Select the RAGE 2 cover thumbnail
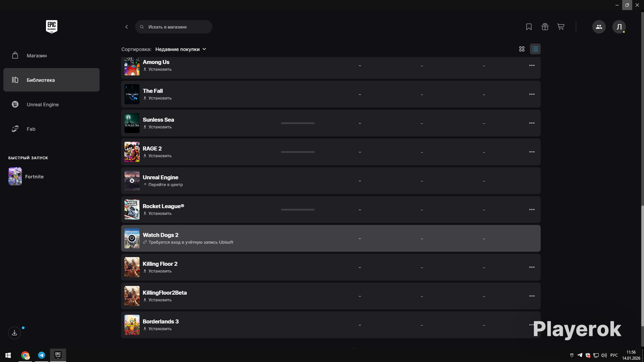This screenshot has width=644, height=362. [x=132, y=152]
